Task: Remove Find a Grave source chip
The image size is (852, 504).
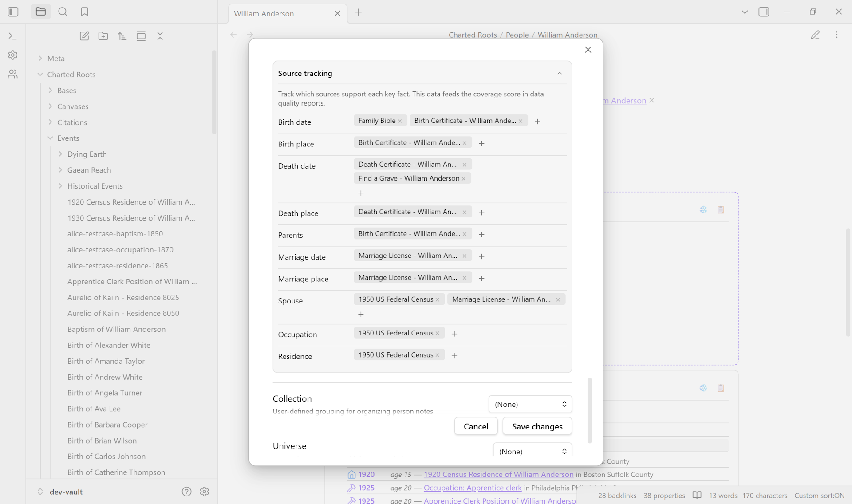Action: (x=464, y=179)
